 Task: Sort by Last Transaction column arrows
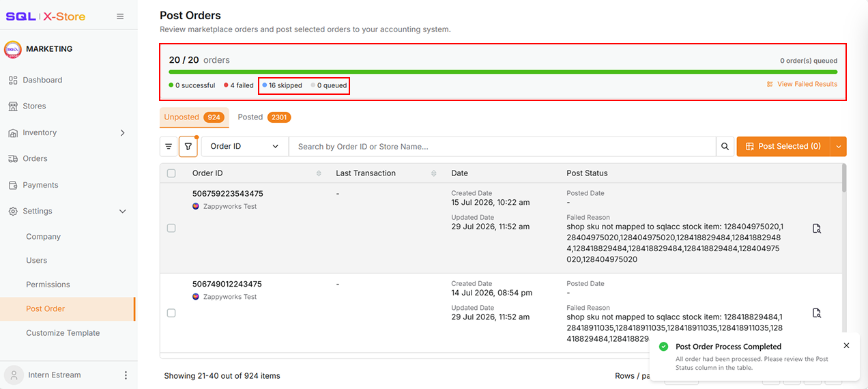433,173
